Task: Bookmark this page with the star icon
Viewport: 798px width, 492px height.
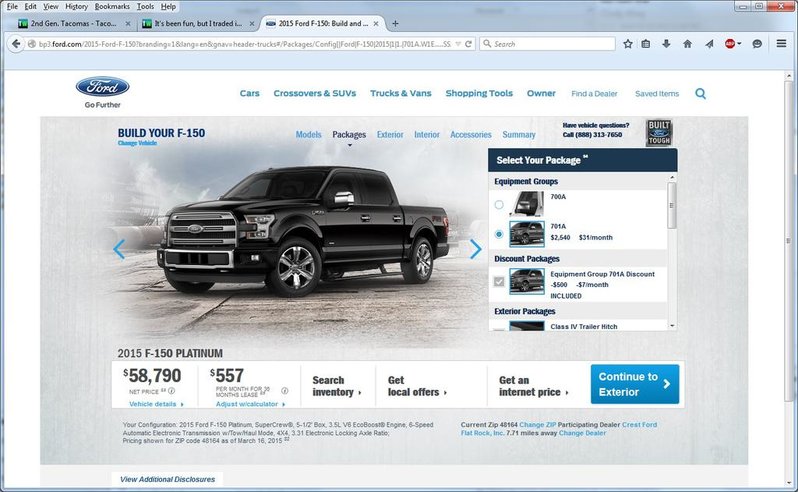Action: tap(628, 44)
